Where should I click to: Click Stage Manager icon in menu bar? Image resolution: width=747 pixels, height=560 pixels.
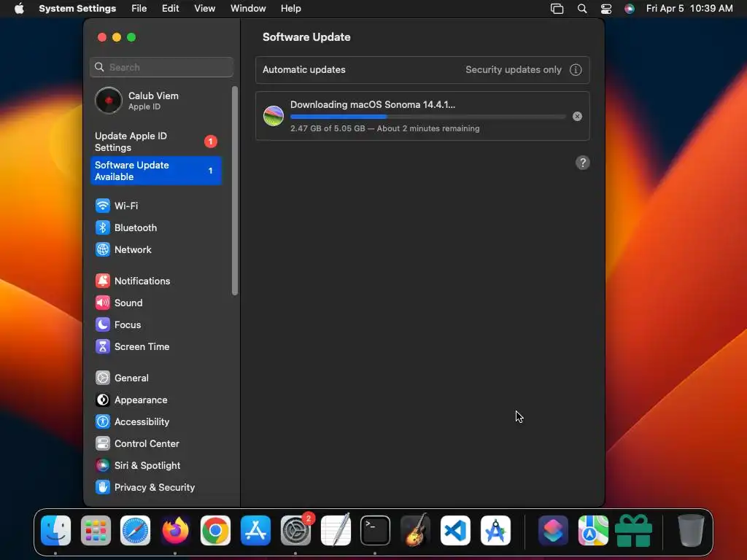click(x=557, y=9)
